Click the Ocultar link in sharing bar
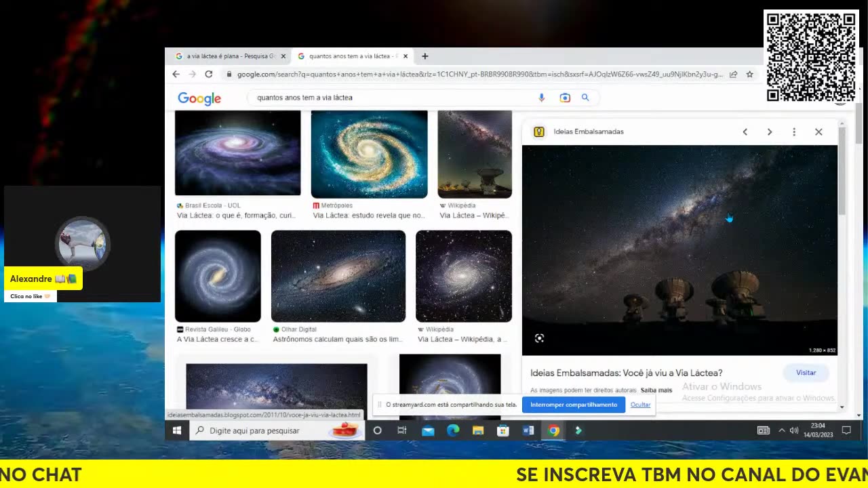Image resolution: width=868 pixels, height=488 pixels. point(640,405)
